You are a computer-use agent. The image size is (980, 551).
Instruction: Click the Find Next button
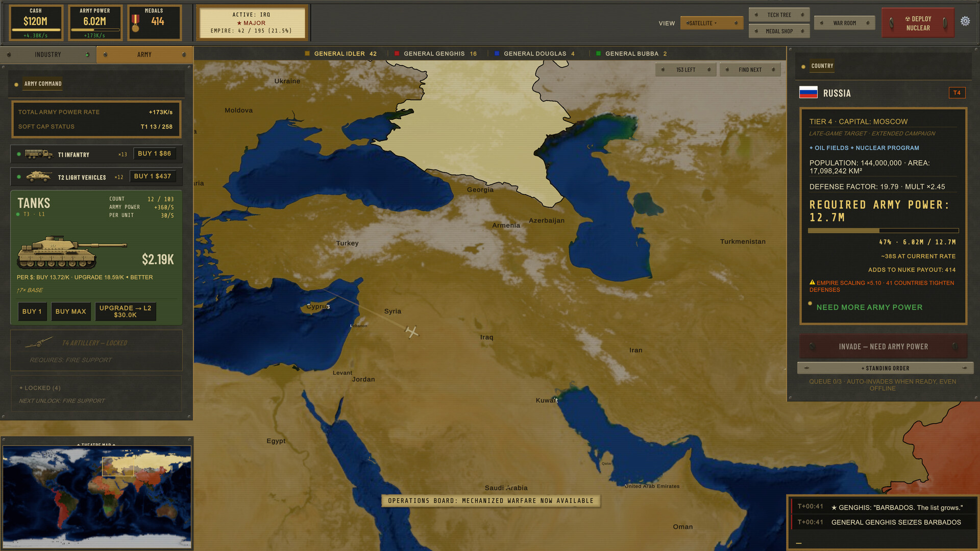(x=750, y=70)
